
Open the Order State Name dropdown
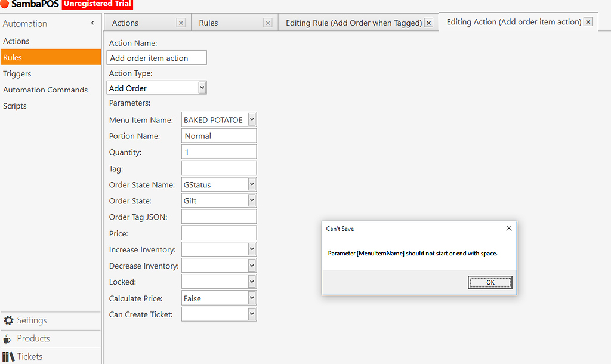(x=251, y=184)
